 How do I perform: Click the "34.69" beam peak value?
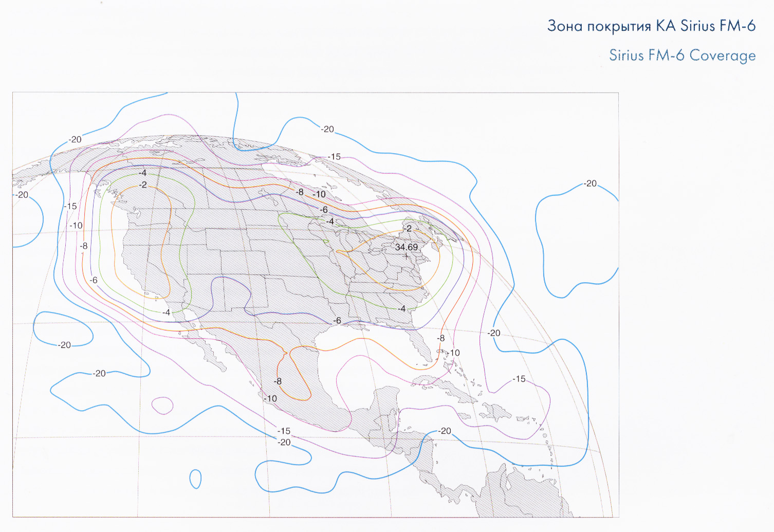click(x=406, y=247)
